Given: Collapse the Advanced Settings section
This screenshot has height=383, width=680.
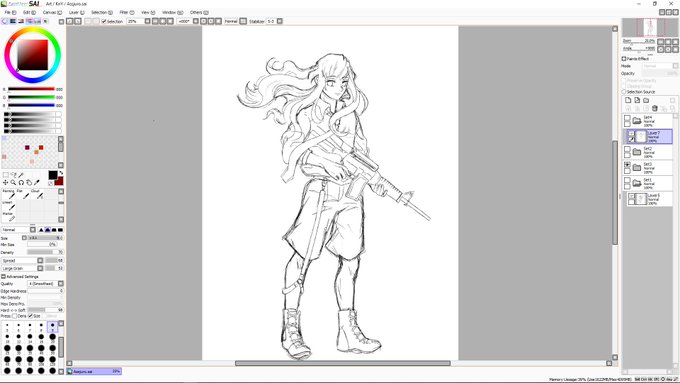Looking at the screenshot, I should [x=3, y=276].
